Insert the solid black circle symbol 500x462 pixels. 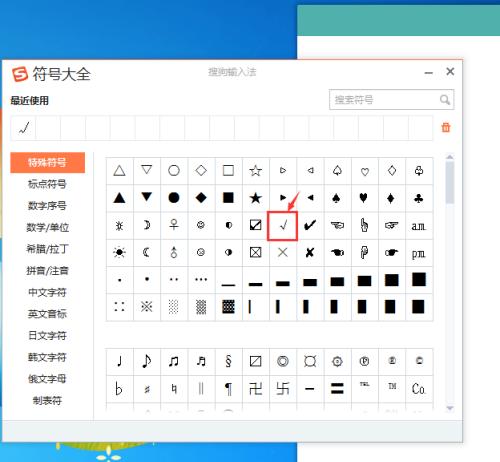pos(174,198)
